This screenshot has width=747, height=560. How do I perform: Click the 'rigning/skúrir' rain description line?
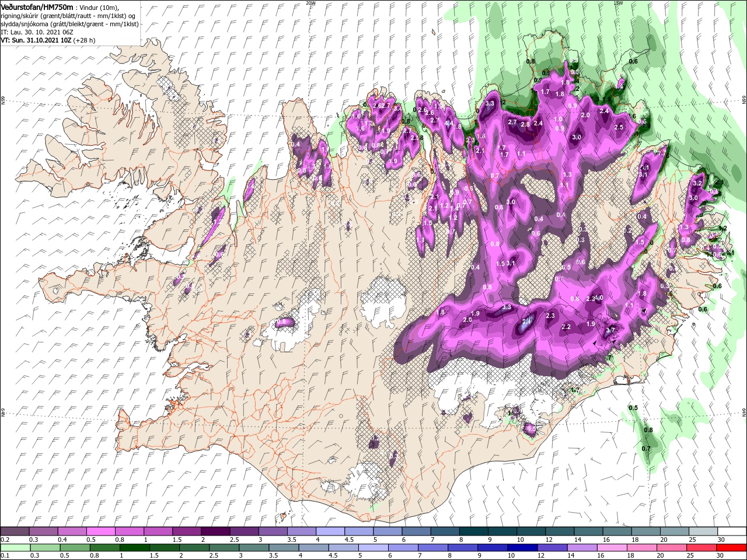tap(69, 16)
